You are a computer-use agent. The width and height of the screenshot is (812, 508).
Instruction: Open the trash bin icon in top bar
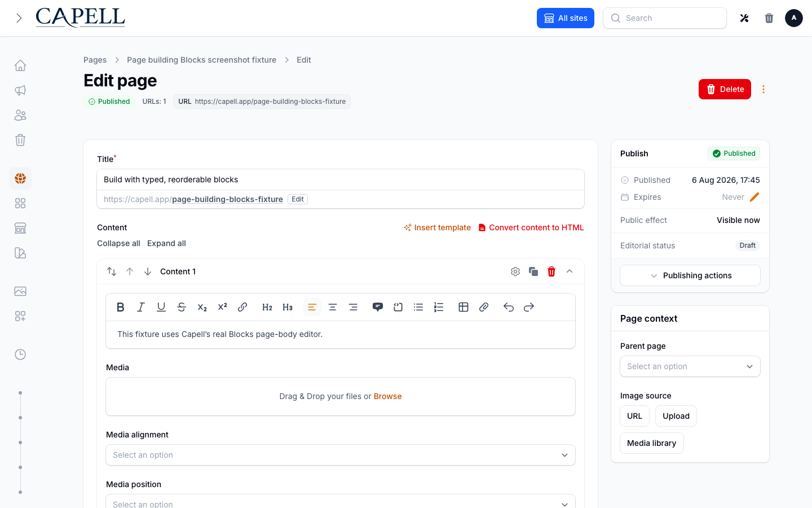[769, 18]
